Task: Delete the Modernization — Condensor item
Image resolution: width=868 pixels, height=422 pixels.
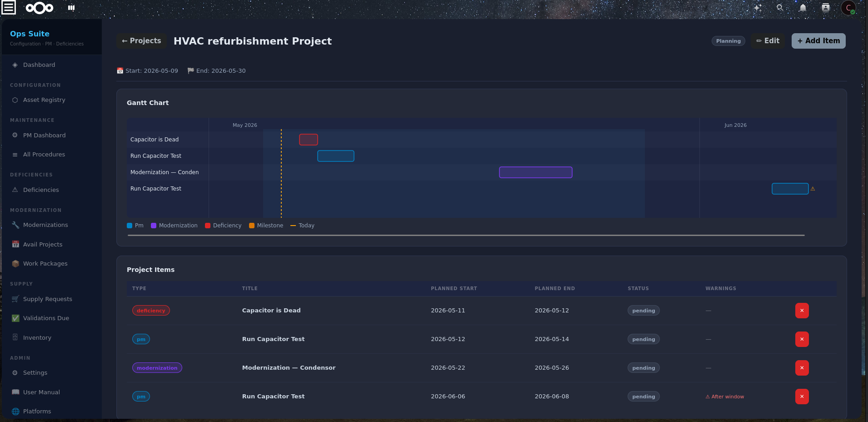Action: [802, 368]
